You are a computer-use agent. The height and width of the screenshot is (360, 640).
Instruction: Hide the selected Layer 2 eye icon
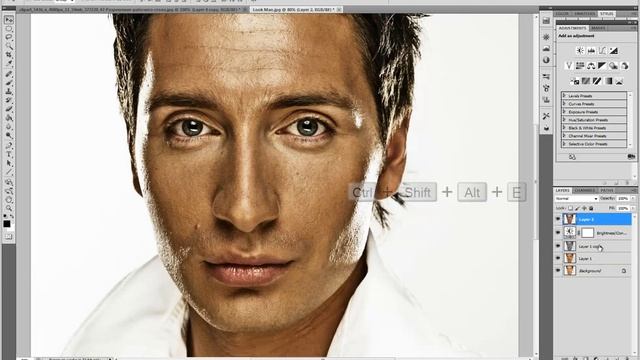558,219
